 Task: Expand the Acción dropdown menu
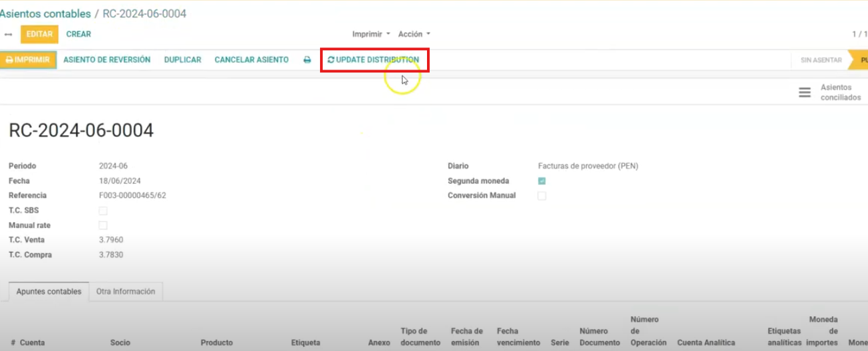click(x=414, y=34)
